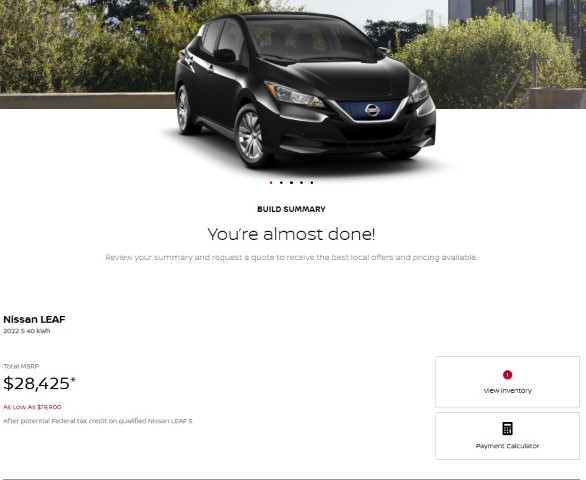Screen dimensions: 586x480
Task: Open the Payment Calculator
Action: [x=507, y=436]
